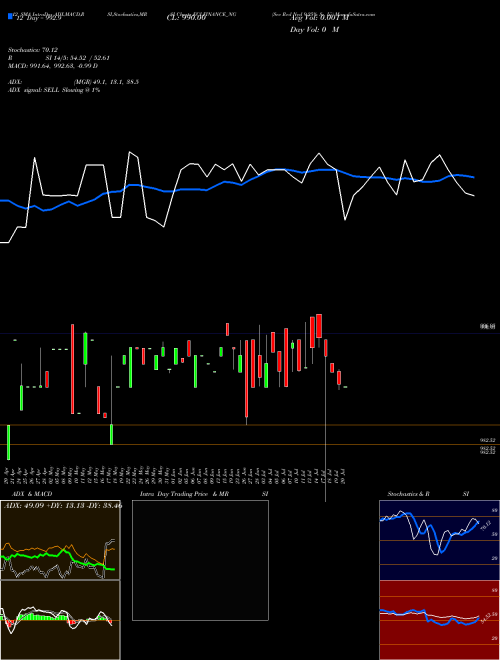Click the tallest red candlestick near 09 May
Screen dimensions: 500x660
tap(72, 369)
